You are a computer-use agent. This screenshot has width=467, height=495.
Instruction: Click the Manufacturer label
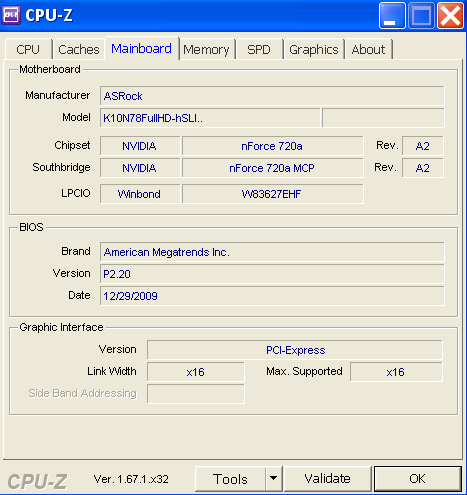point(58,95)
